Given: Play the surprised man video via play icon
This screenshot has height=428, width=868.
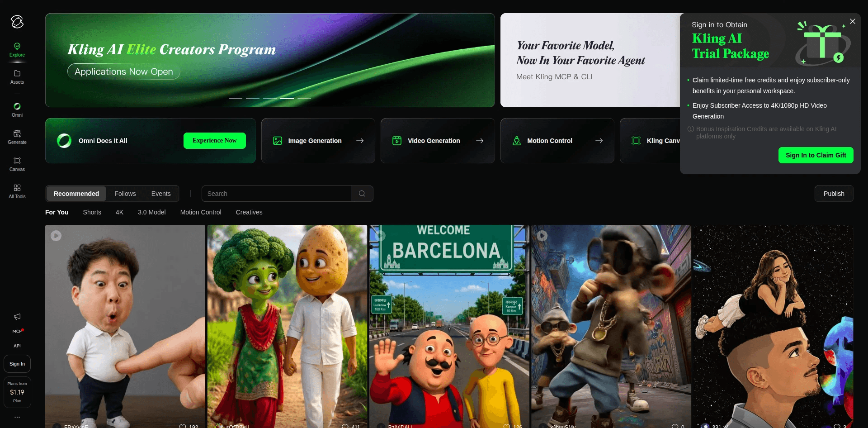Looking at the screenshot, I should [x=56, y=236].
